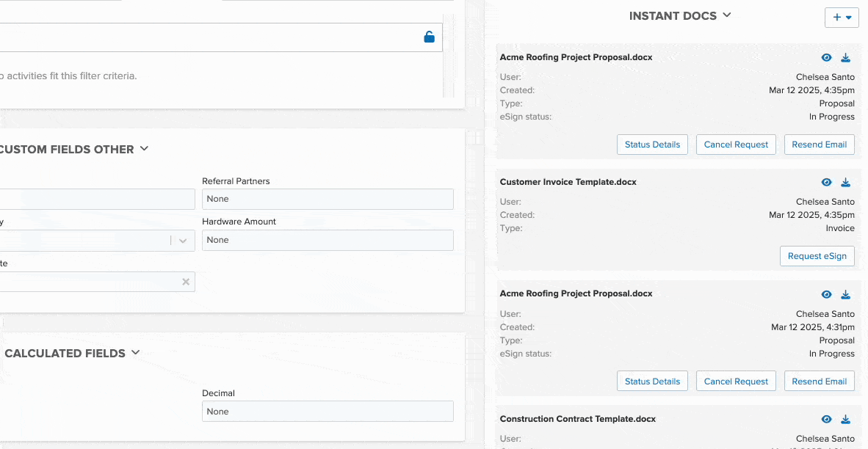The height and width of the screenshot is (449, 868).
Task: Click the Referral Partners input field
Action: coord(328,199)
